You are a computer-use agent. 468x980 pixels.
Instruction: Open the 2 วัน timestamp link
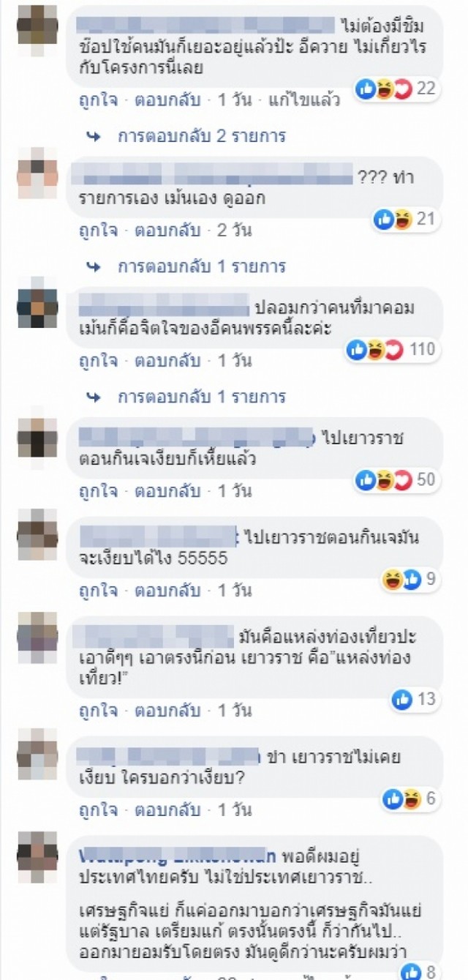(x=234, y=231)
